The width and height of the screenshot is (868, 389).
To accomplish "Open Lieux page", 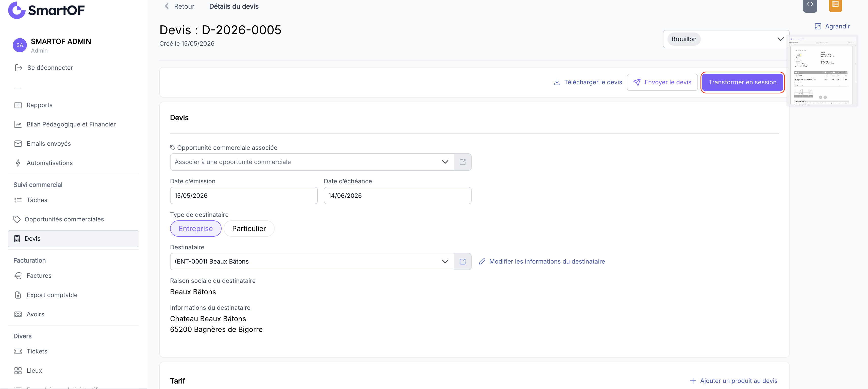I will 73,370.
